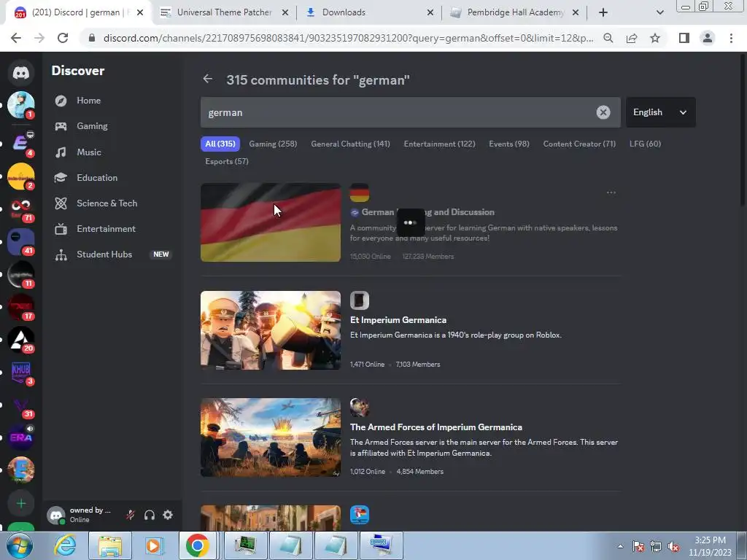Open the KHUB server icon in sidebar
The height and width of the screenshot is (560, 747).
tap(20, 372)
